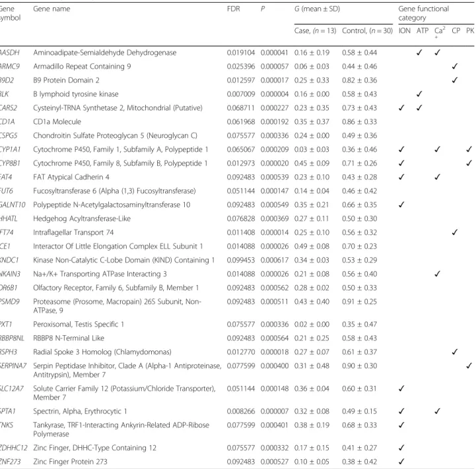Click 'RBBP8 N-Terminal Like' gene name
The width and height of the screenshot is (476, 469).
click(69, 338)
